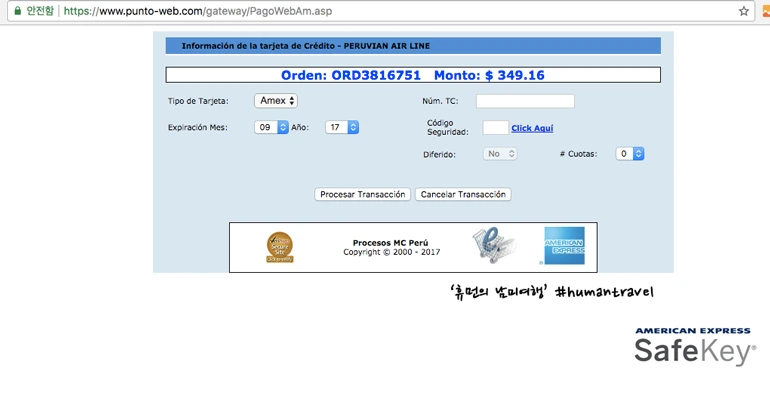
Task: Click the Orden: ORD3816751 text
Action: 351,75
